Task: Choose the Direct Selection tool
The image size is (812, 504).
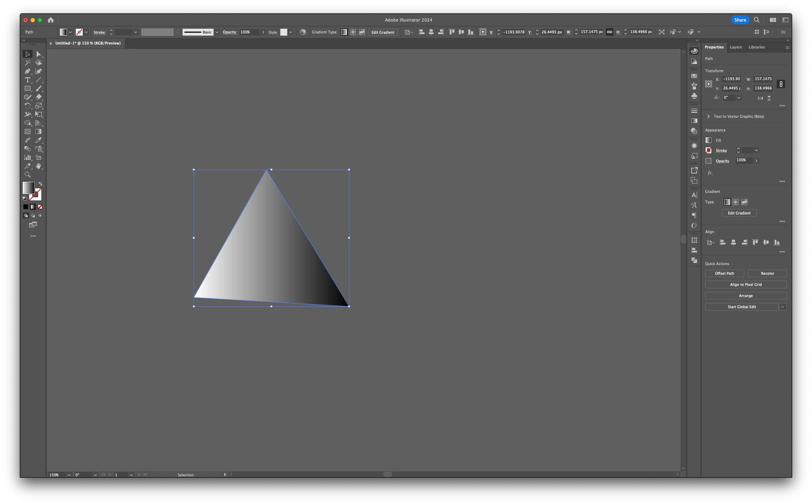Action: click(38, 54)
